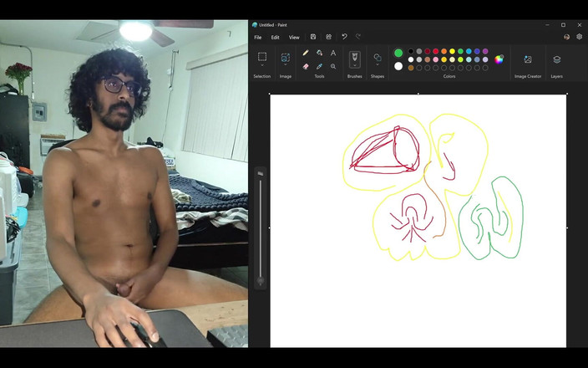Select the Pencil tool
The width and height of the screenshot is (588, 368).
click(x=306, y=53)
